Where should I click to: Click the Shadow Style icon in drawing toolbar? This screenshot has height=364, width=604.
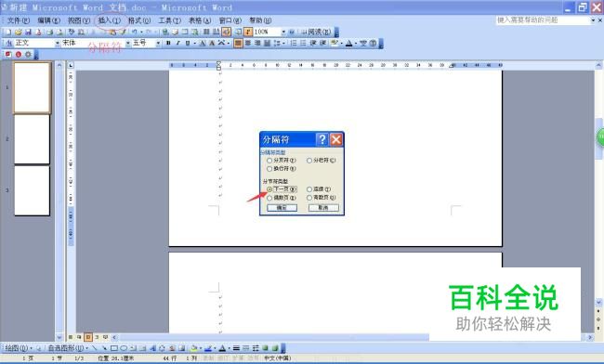[x=265, y=348]
